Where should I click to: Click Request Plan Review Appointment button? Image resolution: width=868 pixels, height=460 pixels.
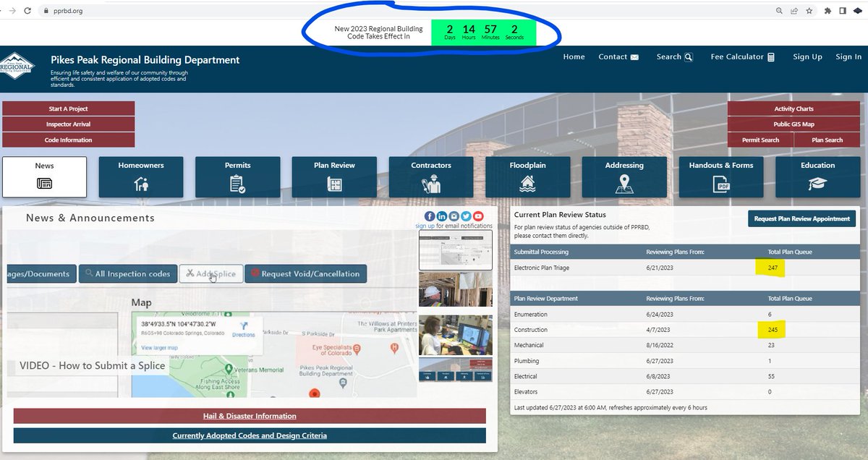pos(801,218)
